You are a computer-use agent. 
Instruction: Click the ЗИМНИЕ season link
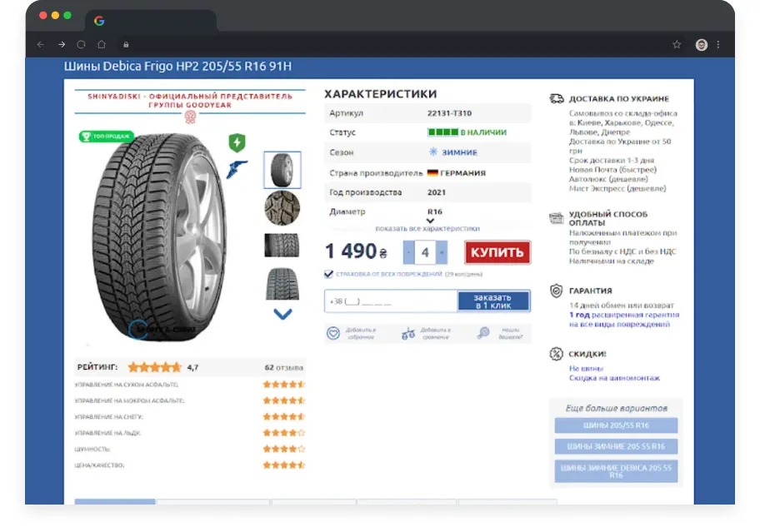[x=459, y=152]
